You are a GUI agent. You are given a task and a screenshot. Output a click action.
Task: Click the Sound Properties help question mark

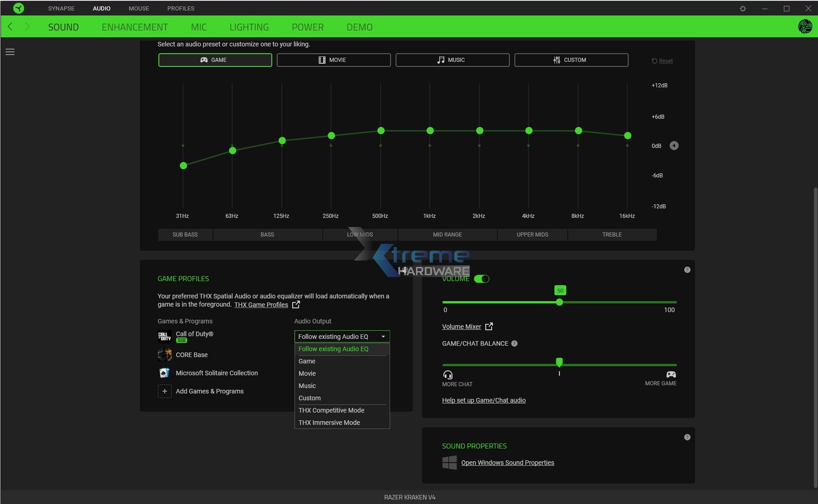click(687, 437)
